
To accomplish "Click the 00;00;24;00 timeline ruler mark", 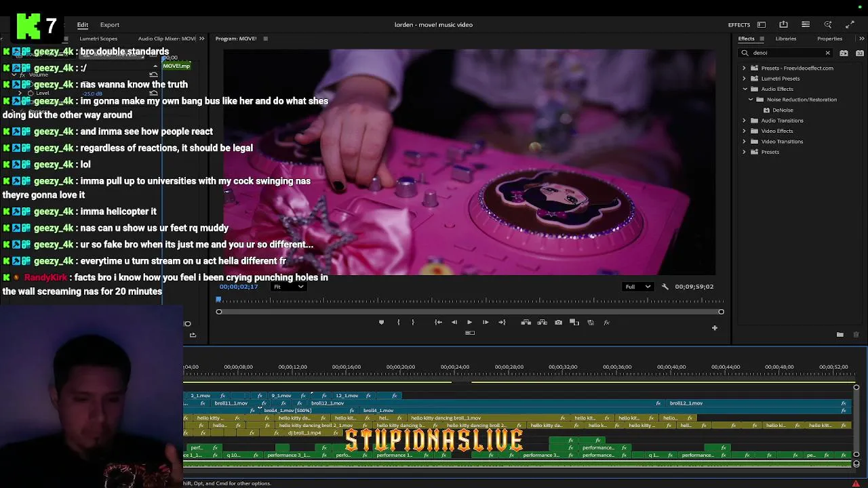I will pos(455,367).
